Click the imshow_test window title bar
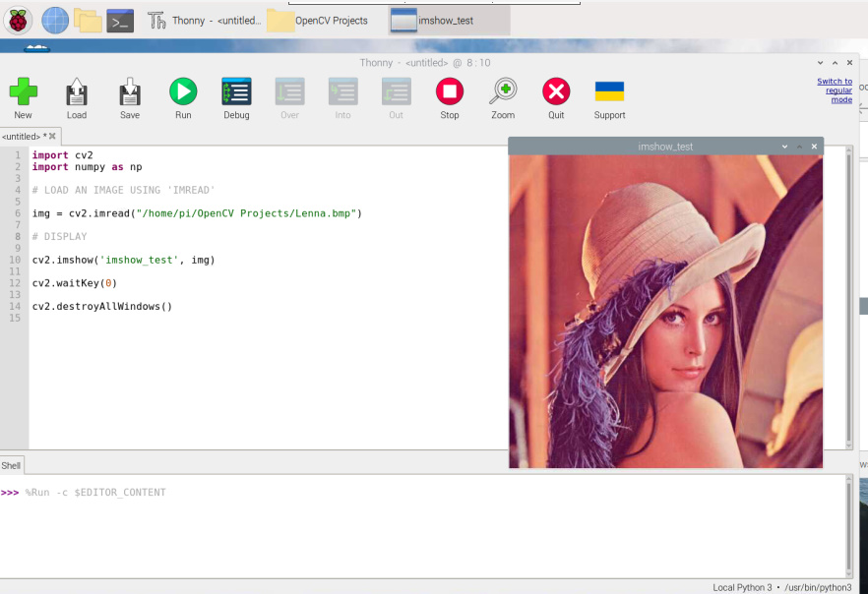 tap(665, 147)
